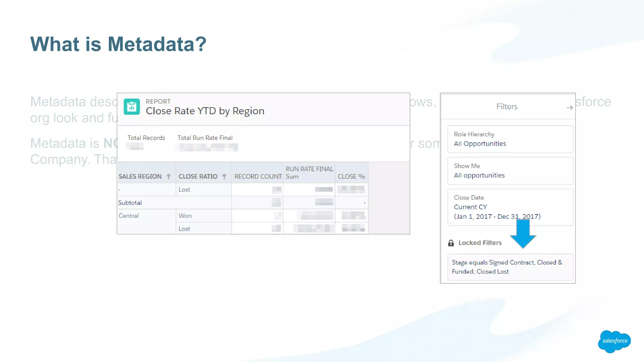Viewport: 644px width, 362px height.
Task: Click the What is Metadata? slide title
Action: 118,44
